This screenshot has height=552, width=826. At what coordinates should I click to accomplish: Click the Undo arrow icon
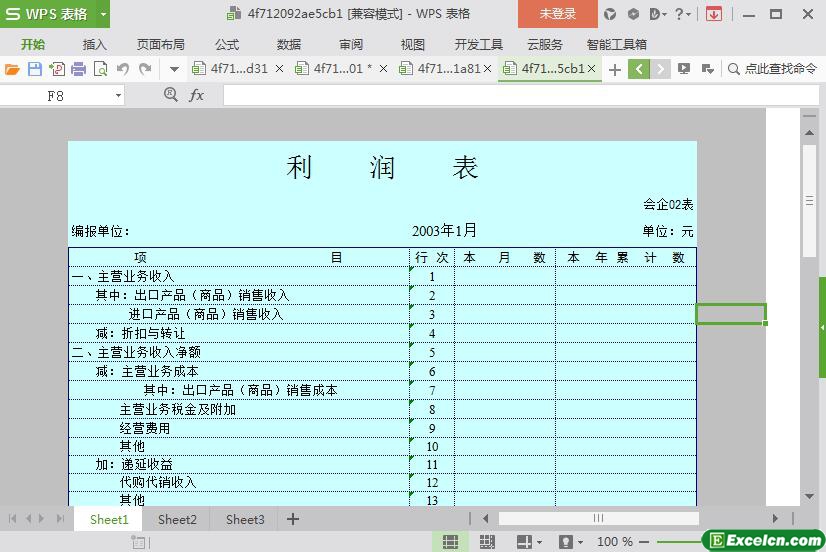point(122,69)
